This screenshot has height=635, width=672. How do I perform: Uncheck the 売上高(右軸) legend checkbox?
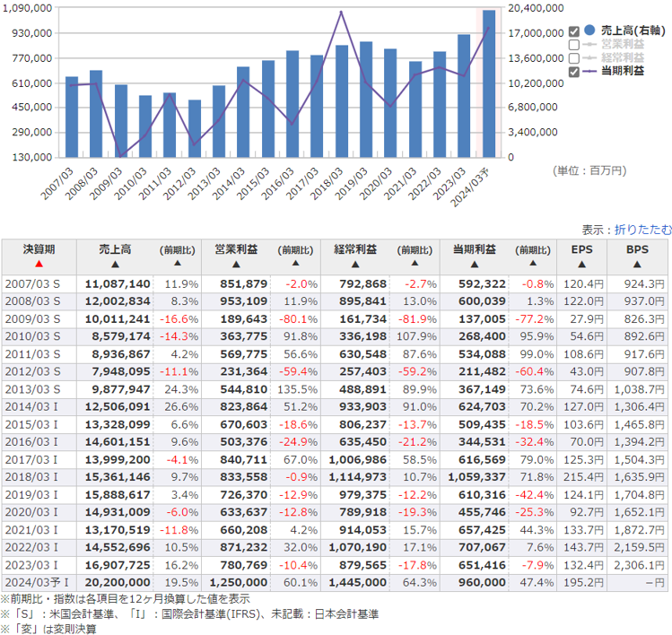click(574, 31)
